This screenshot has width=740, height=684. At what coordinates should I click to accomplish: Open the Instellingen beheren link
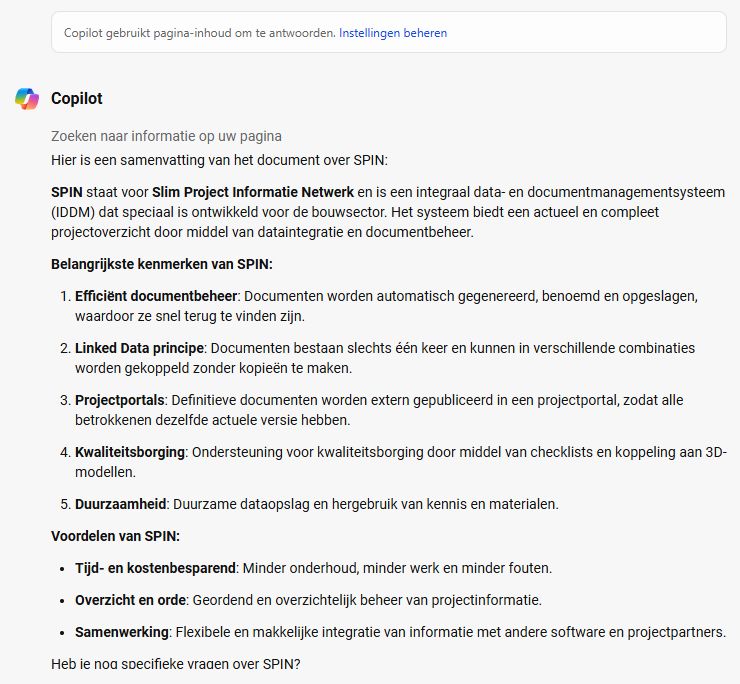tap(393, 33)
